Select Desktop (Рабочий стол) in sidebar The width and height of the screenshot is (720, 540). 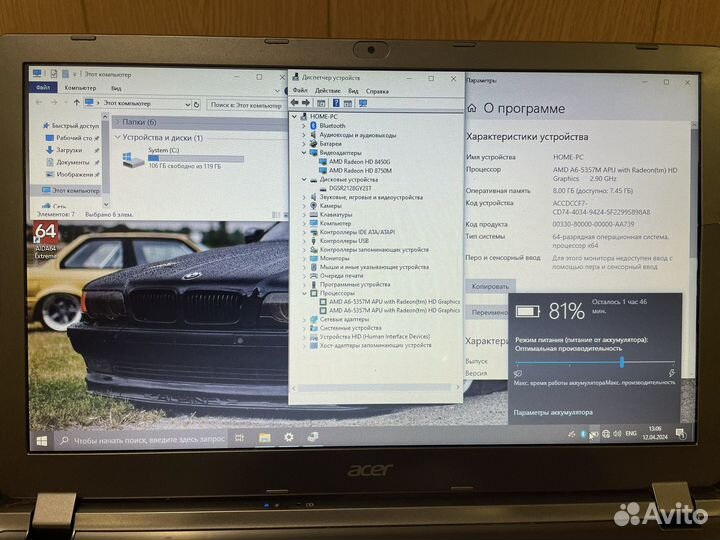point(73,138)
